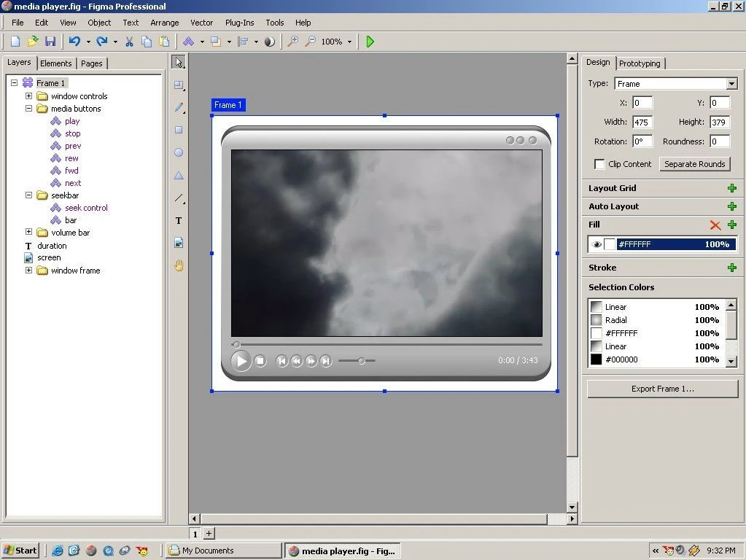Select the Text tool in the toolbox

point(179,221)
